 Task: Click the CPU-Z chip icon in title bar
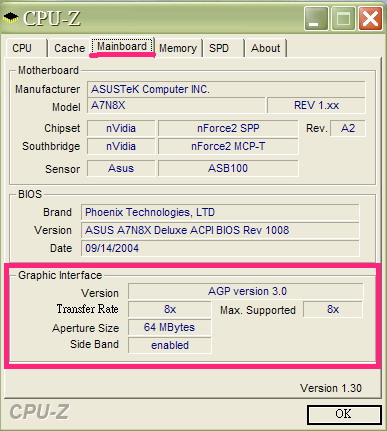point(10,17)
